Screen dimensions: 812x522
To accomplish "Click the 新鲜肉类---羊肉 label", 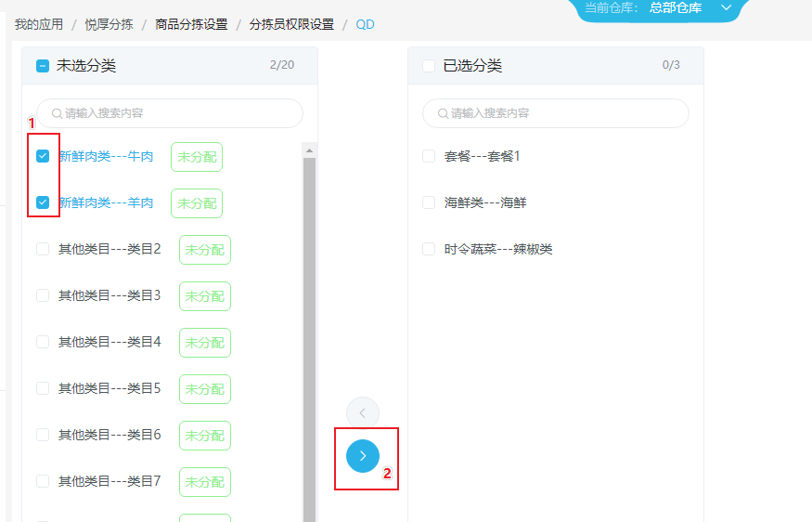I will [106, 202].
